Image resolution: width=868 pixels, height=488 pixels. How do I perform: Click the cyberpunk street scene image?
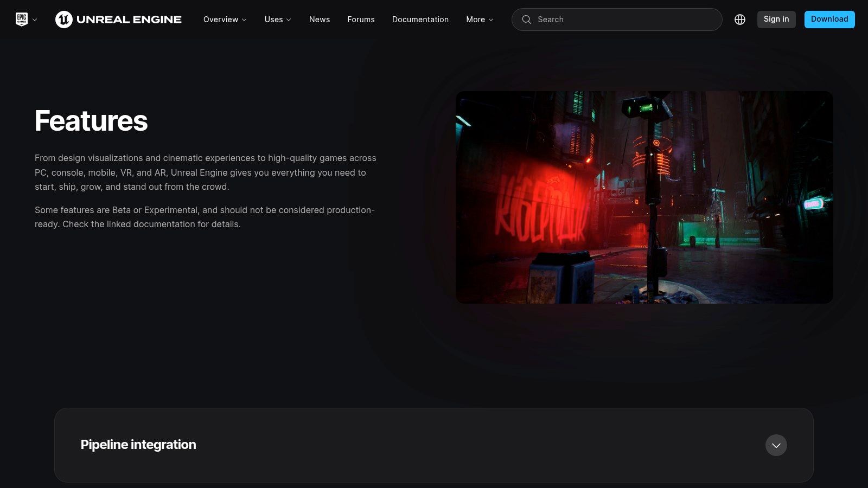644,197
